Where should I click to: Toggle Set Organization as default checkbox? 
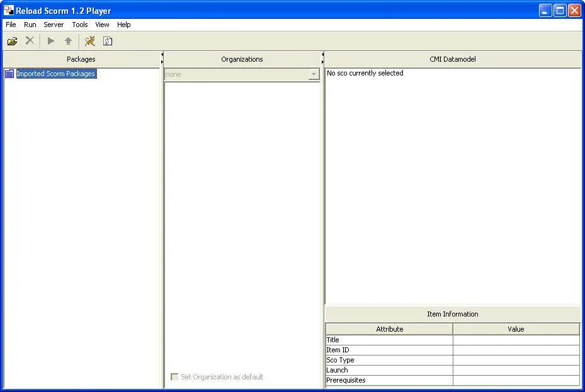click(174, 377)
